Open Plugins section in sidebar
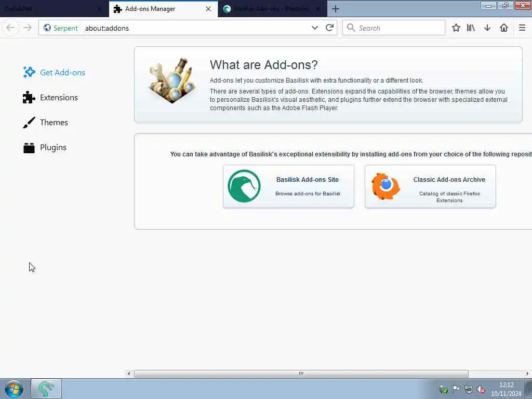Screen dimensions: 532x399 pyautogui.click(x=45, y=147)
